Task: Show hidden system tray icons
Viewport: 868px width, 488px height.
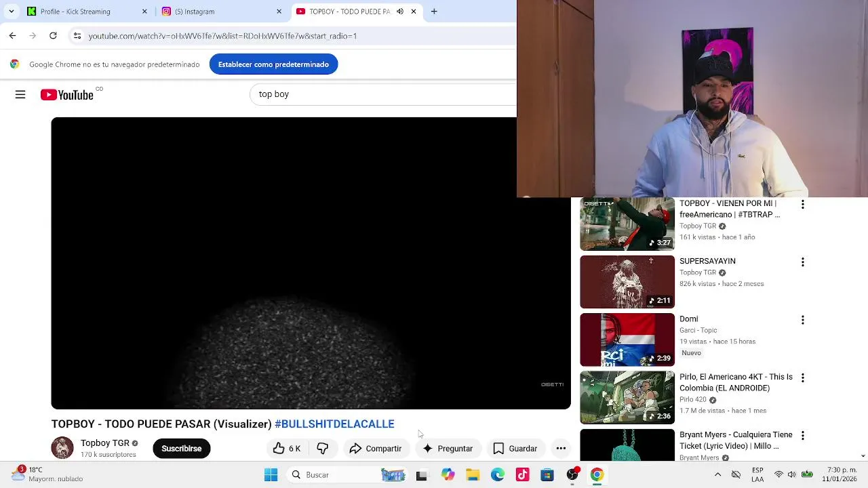Action: click(x=717, y=474)
